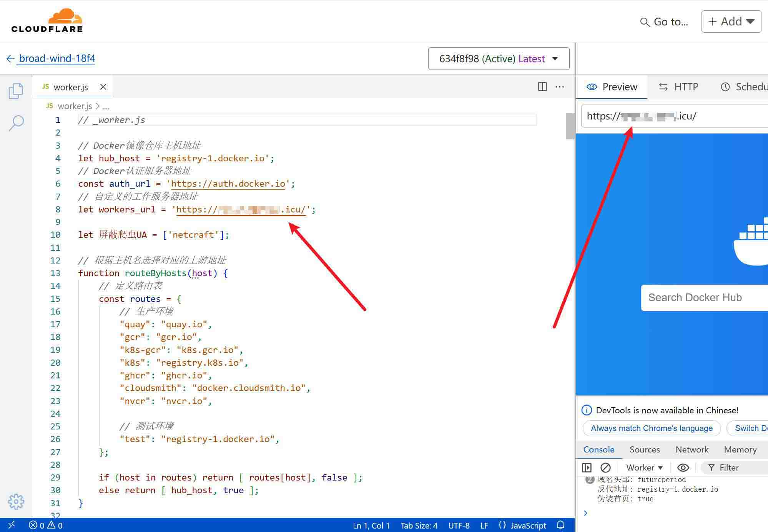Split the editor with the layout icon

coord(542,86)
